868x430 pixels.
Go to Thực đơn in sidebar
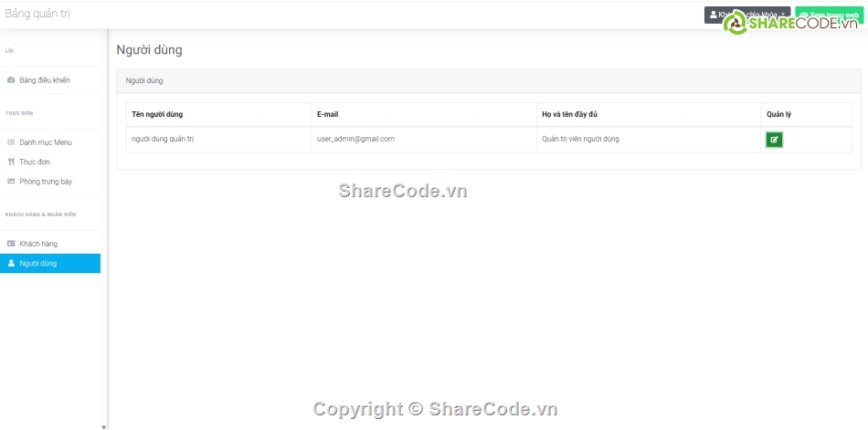[35, 162]
